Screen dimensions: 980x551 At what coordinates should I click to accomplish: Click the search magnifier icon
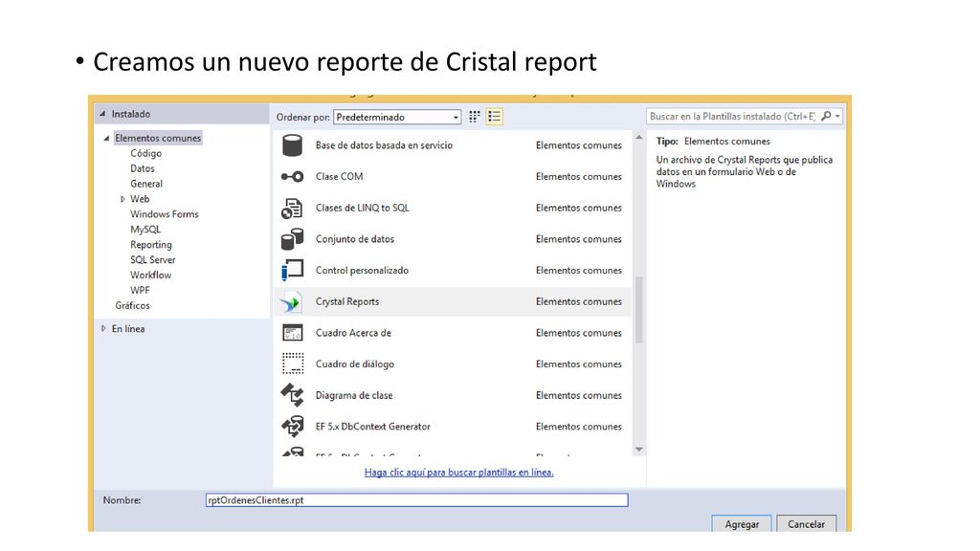826,116
